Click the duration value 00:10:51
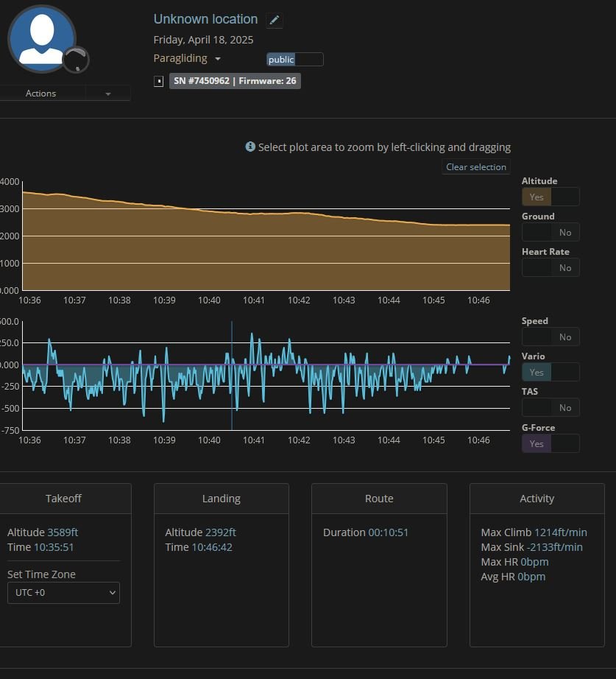 point(389,532)
